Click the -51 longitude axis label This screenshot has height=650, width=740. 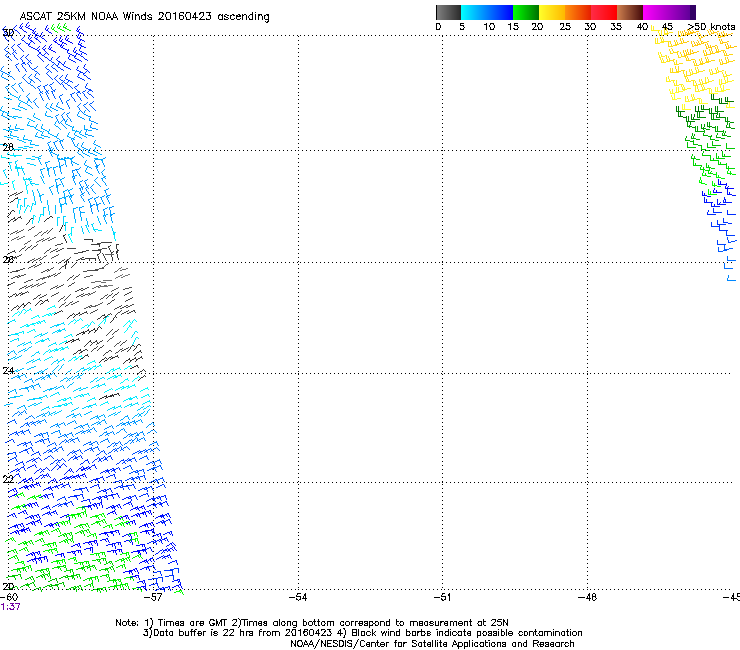pos(442,597)
